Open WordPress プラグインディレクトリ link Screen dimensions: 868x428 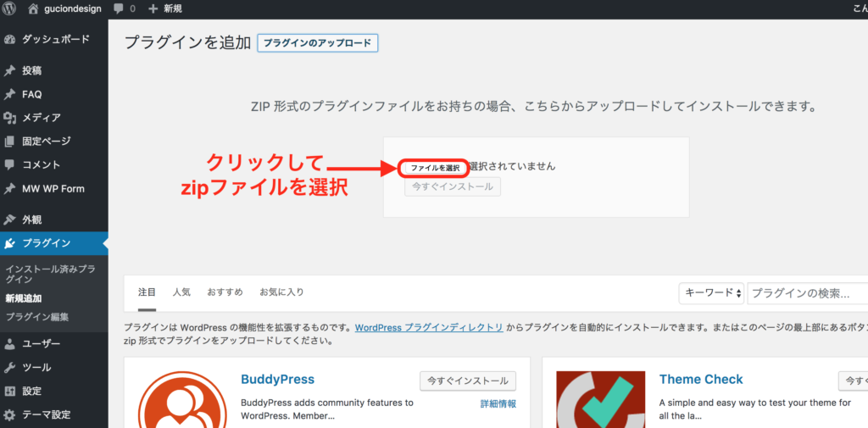click(429, 327)
